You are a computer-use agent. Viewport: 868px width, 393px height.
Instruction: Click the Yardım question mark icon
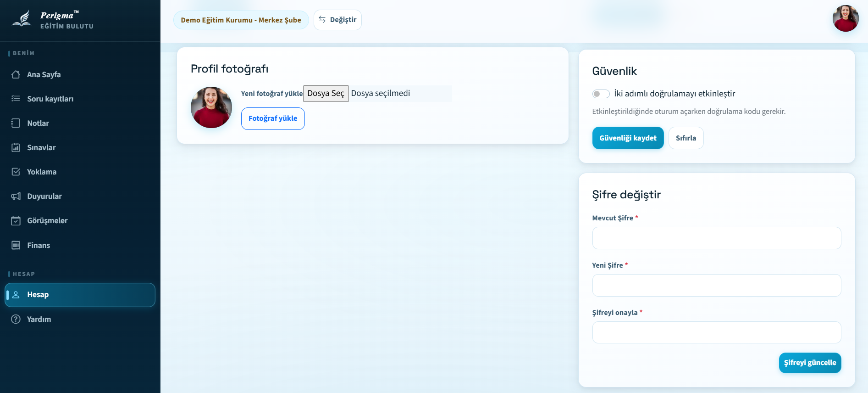(16, 319)
